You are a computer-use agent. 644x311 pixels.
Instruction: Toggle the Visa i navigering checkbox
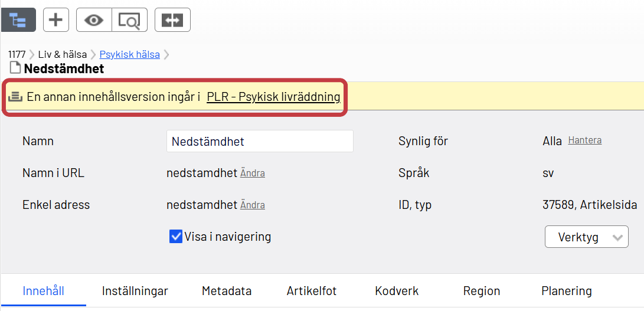(x=175, y=237)
